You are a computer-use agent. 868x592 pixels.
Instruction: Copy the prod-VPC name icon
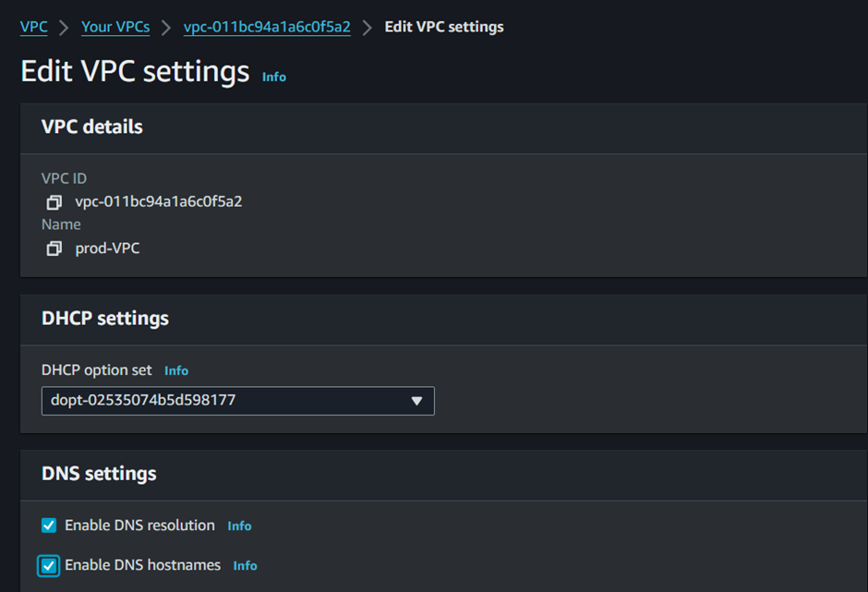54,248
